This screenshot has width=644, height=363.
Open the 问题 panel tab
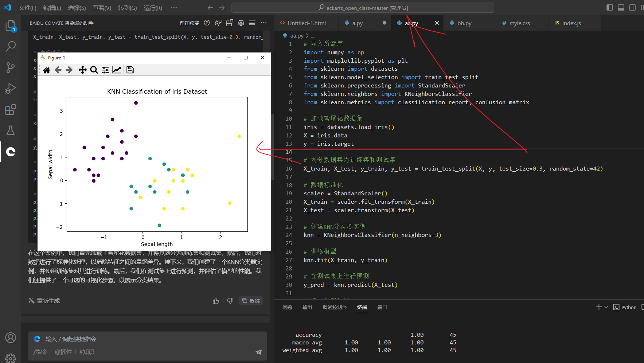(x=287, y=307)
